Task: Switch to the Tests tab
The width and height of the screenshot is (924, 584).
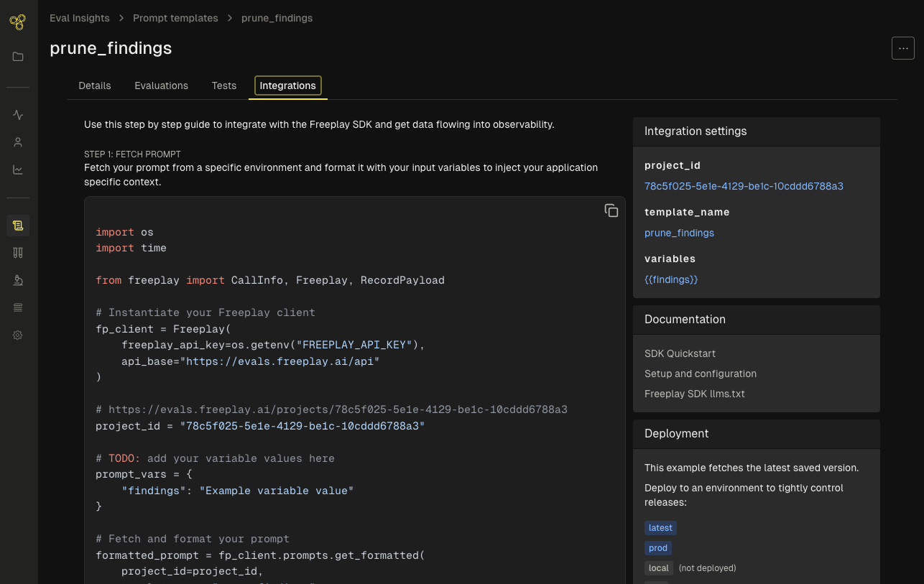Action: (224, 85)
